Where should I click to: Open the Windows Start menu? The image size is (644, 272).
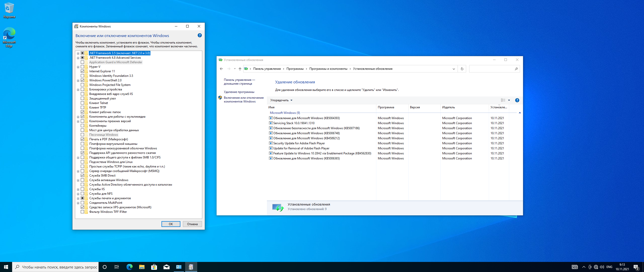point(6,267)
